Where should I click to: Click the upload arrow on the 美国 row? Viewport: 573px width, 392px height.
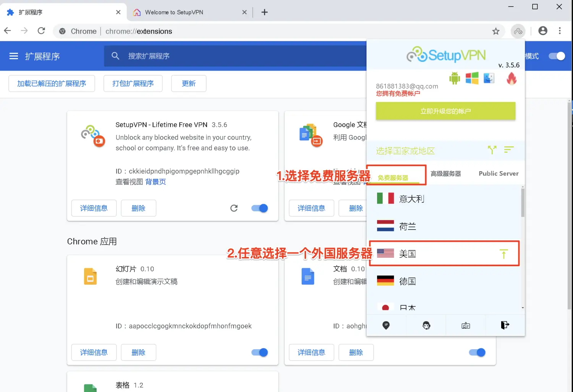pos(504,254)
